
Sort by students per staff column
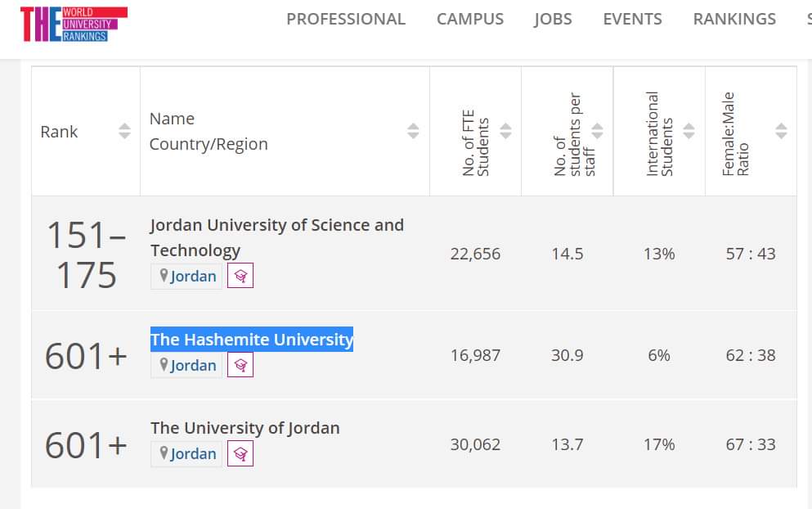point(597,131)
